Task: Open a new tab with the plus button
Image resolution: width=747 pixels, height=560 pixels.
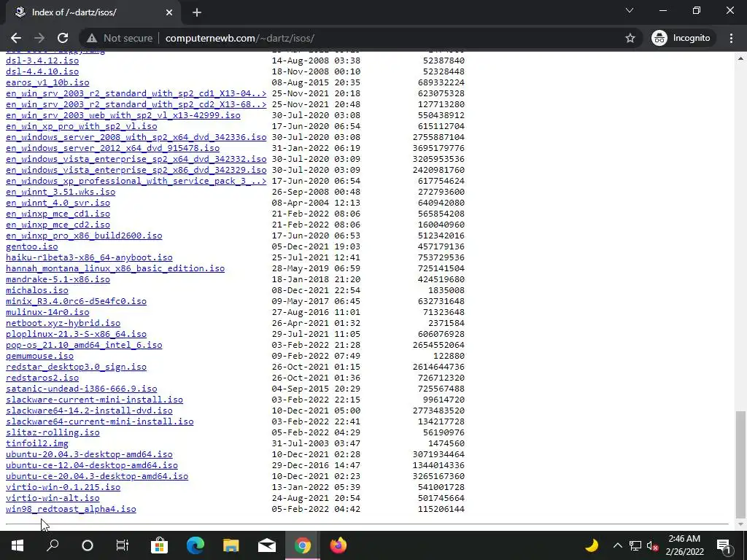Action: pyautogui.click(x=197, y=12)
